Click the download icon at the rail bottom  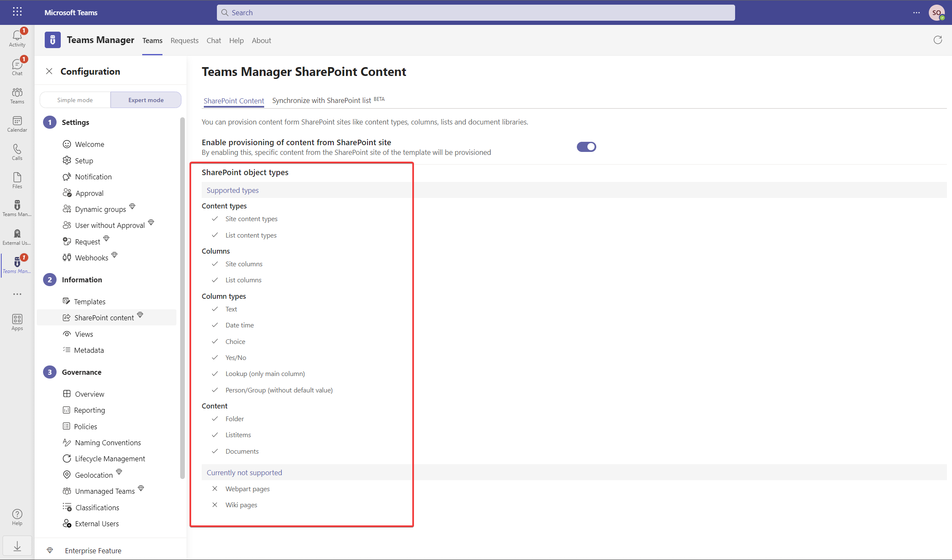click(x=17, y=546)
